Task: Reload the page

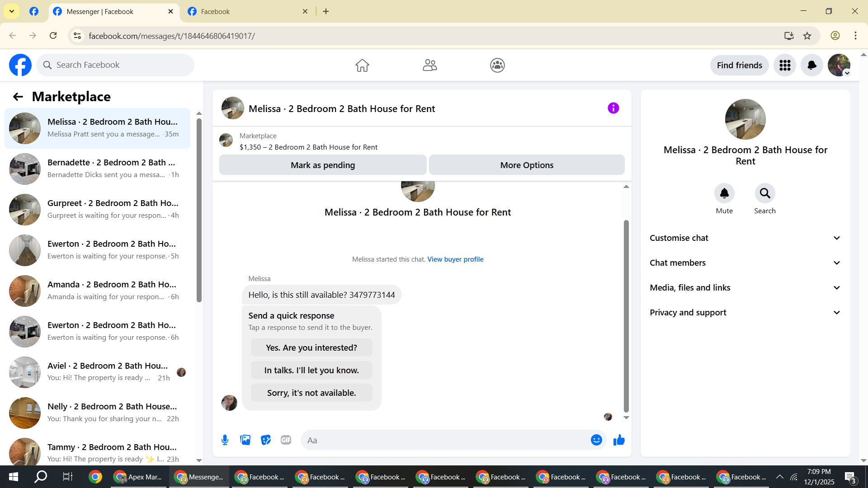Action: (53, 36)
